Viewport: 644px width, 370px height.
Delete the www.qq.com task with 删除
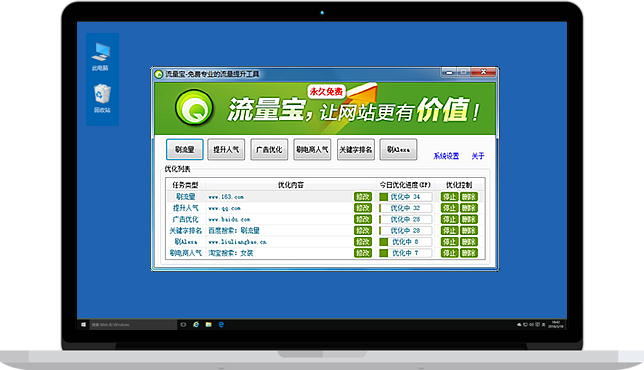coord(469,208)
